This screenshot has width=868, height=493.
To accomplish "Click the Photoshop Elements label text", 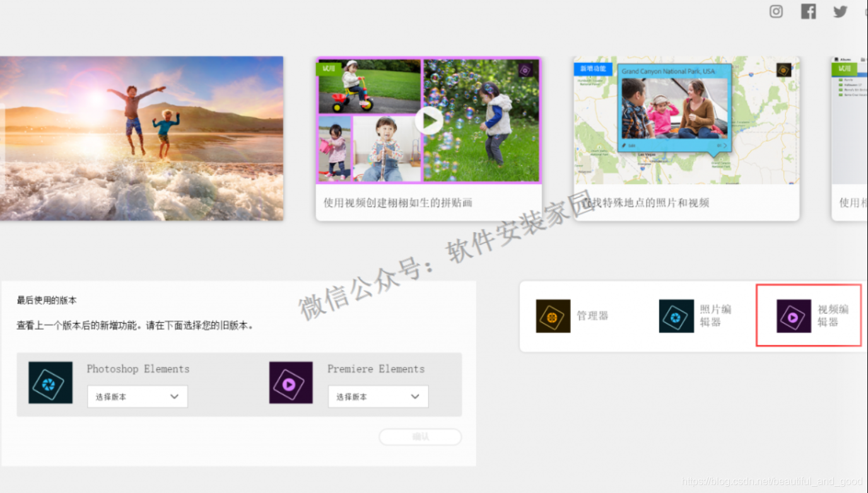I will click(138, 369).
